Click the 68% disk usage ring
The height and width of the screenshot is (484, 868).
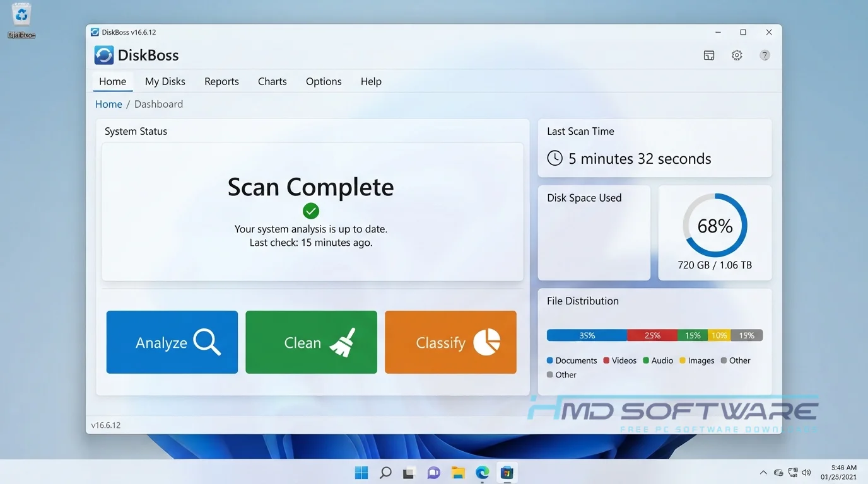pos(715,226)
